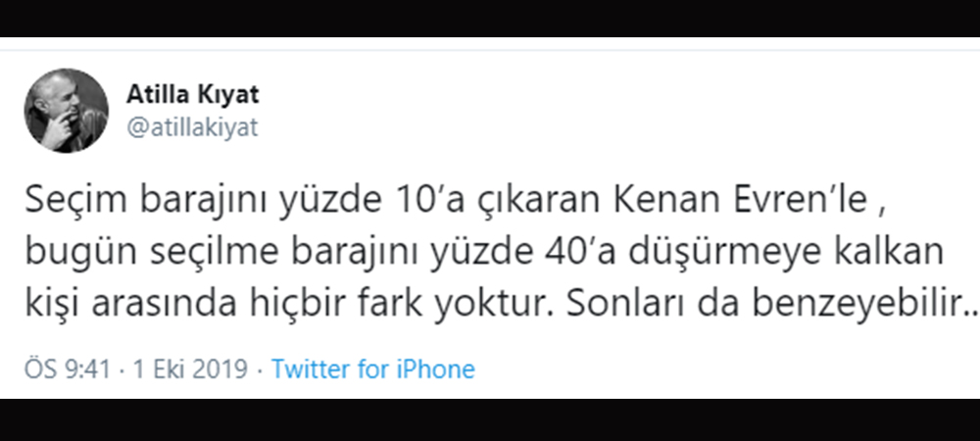The image size is (980, 441).
Task: Click the @atillakiyat handle
Action: (192, 126)
